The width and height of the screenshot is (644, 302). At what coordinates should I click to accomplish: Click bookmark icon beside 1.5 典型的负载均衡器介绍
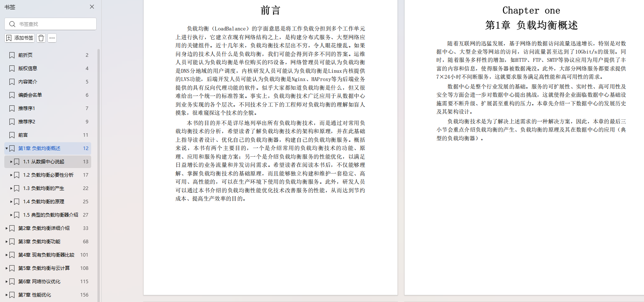pos(17,215)
